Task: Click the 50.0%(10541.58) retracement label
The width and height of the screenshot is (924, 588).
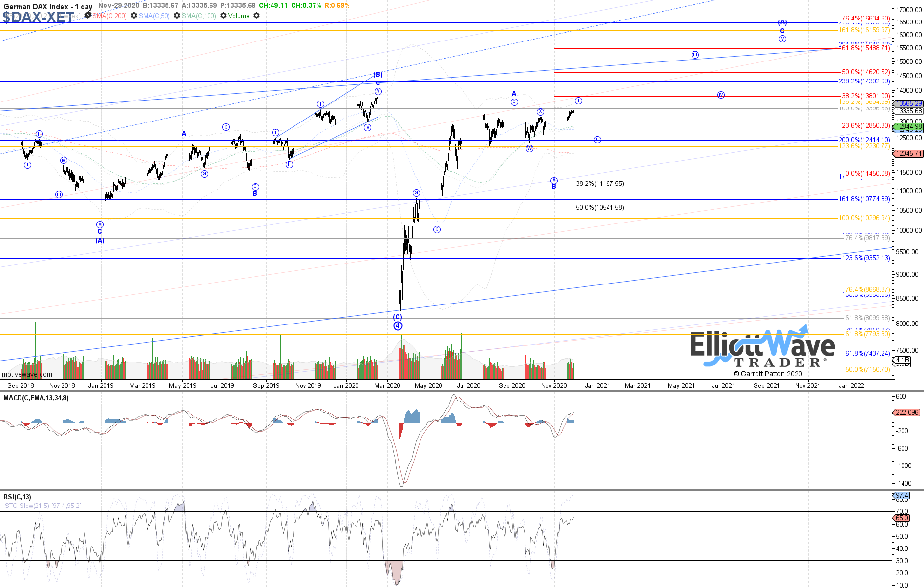Action: tap(600, 208)
